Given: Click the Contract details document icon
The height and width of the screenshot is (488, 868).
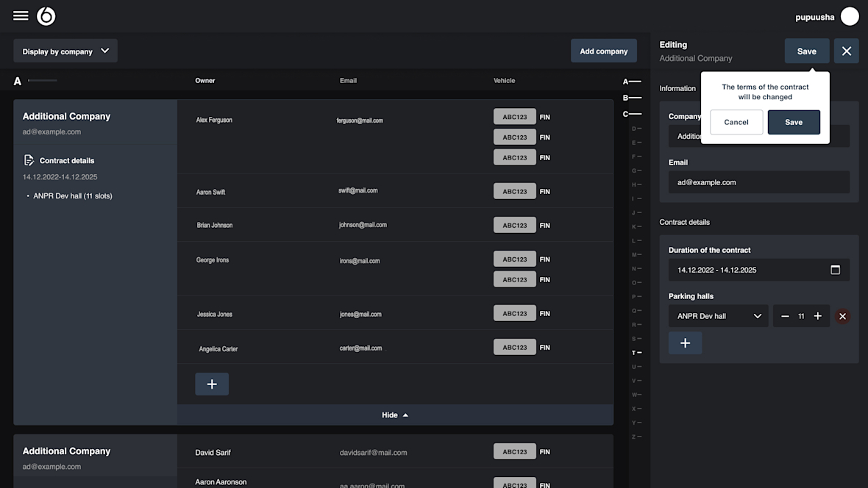Looking at the screenshot, I should pyautogui.click(x=29, y=160).
